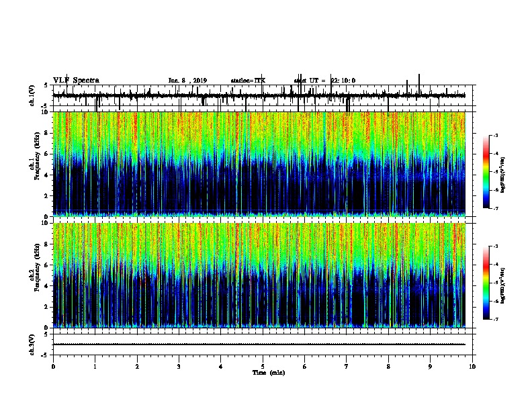Viewport: 532px width, 411px height.
Task: Click the "-7" label on ch.2 color scale
Action: [x=496, y=319]
